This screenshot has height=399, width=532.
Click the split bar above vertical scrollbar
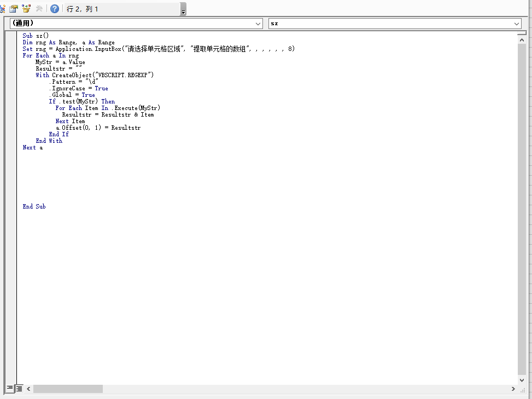(x=522, y=33)
